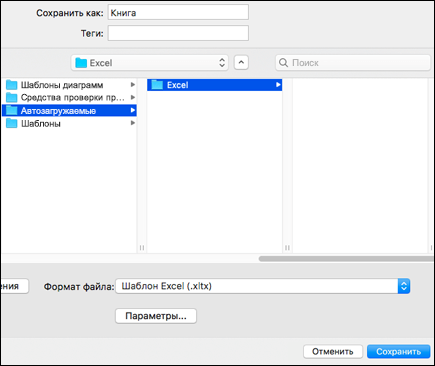Click the first column resize handle

(142, 248)
